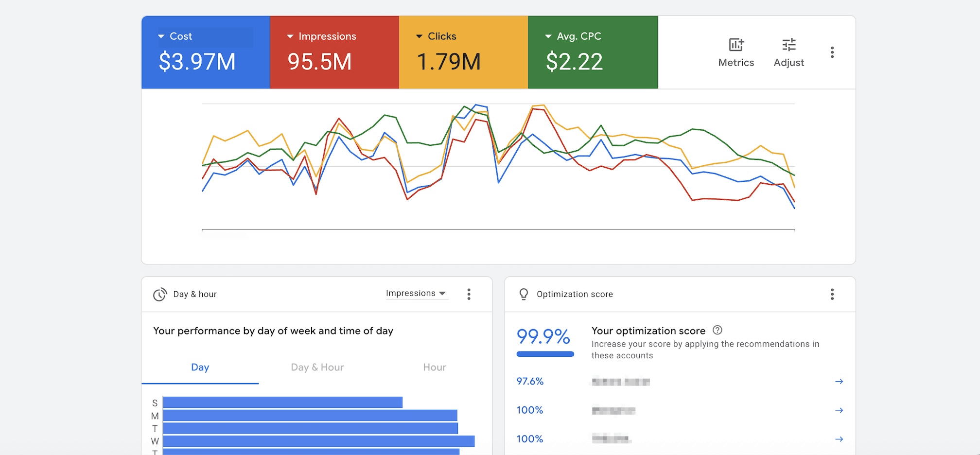
Task: Open the three-dot menu beside Adjust
Action: click(x=832, y=52)
